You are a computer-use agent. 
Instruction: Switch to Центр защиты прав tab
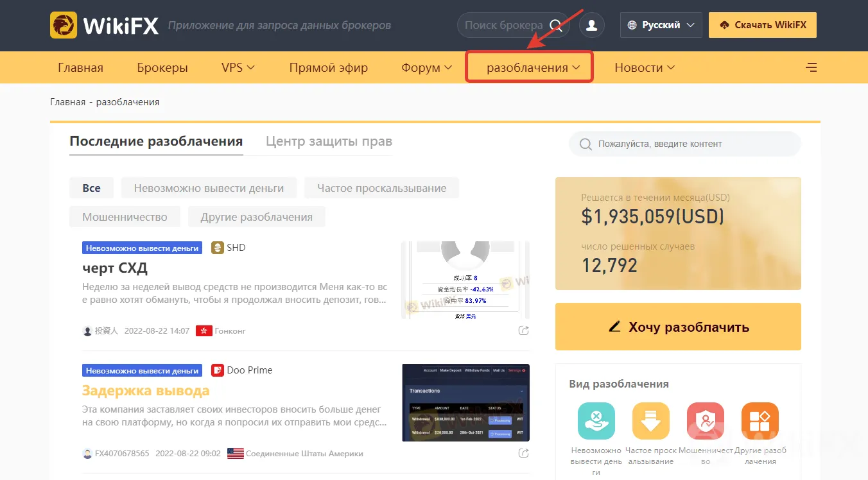pyautogui.click(x=329, y=141)
